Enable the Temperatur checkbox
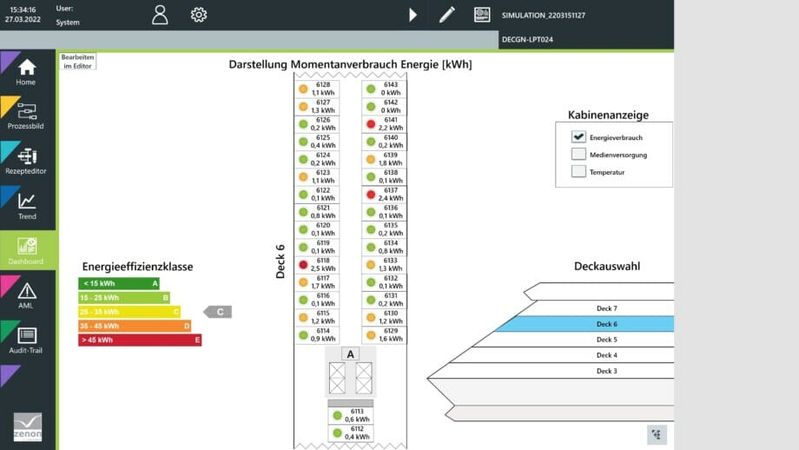Screen dimensions: 799x450 pos(578,171)
